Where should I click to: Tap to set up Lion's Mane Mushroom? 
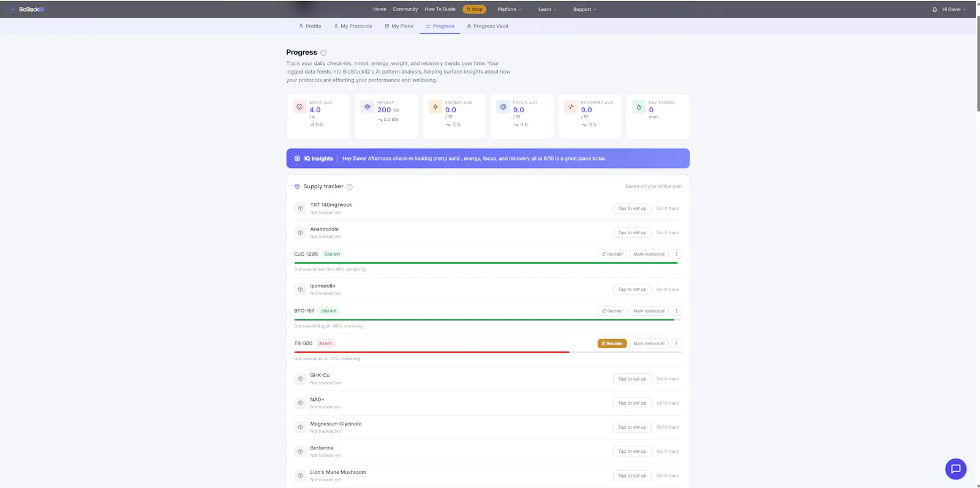click(632, 476)
